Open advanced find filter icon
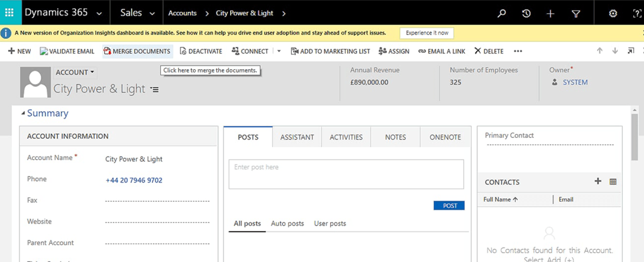This screenshot has height=262, width=644. click(576, 14)
